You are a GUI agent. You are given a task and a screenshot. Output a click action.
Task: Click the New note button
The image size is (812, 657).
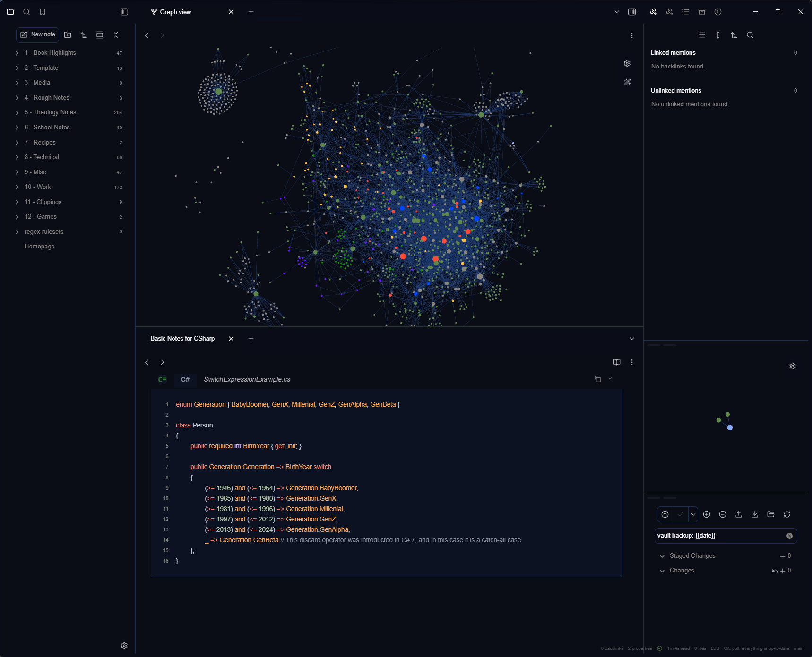pos(38,35)
